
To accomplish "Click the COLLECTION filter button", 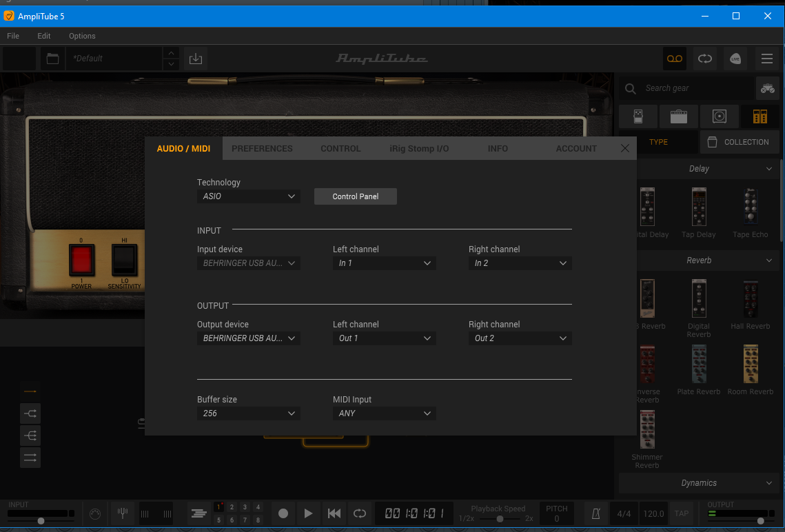I will click(740, 142).
